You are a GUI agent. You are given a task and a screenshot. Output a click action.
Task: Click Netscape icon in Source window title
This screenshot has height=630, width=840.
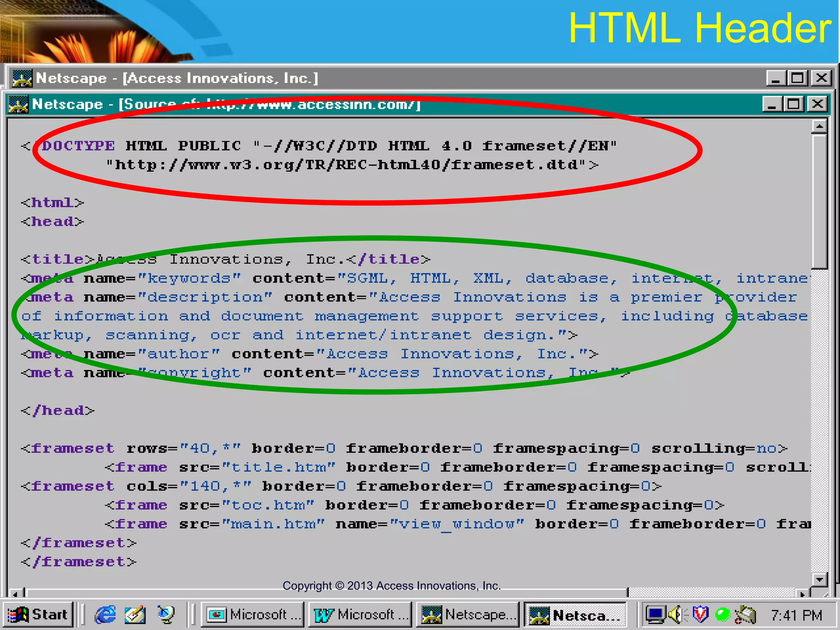[x=18, y=104]
